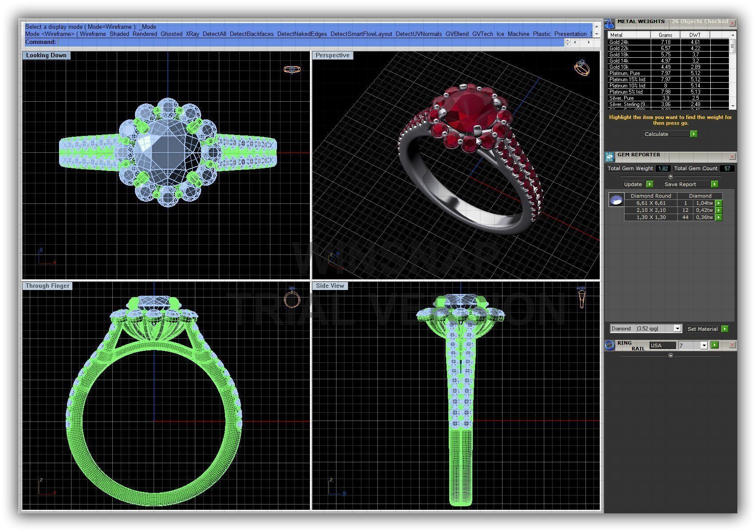This screenshot has width=756, height=532.
Task: Click ring orientation icon in Side View viewport
Action: [x=582, y=298]
